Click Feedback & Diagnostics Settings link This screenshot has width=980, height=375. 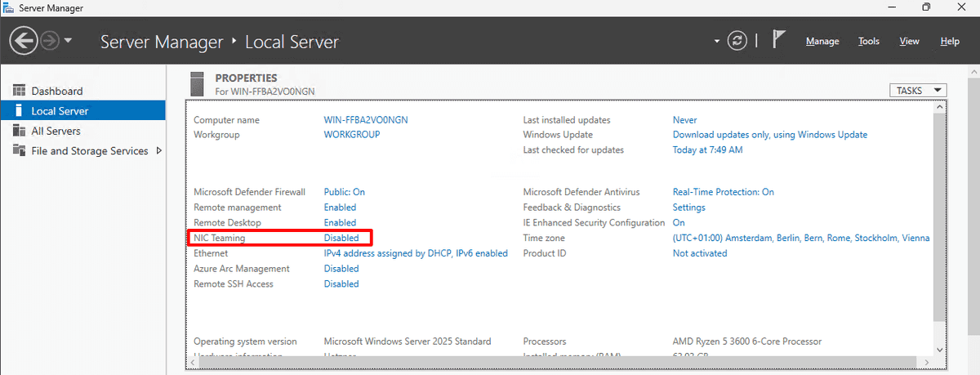[689, 208]
